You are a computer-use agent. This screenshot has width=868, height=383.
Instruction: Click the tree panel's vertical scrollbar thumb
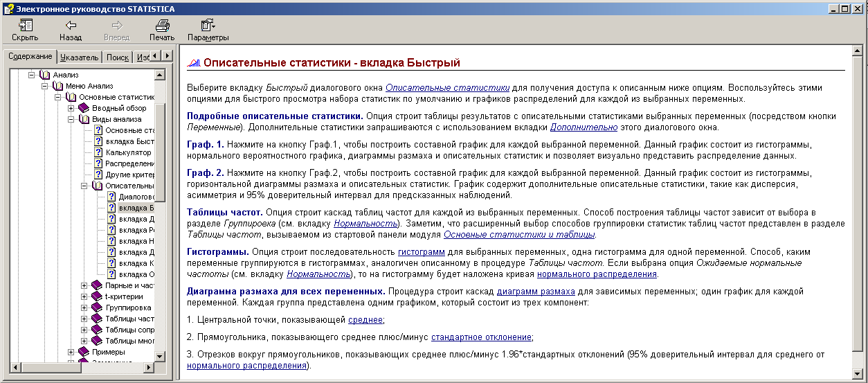[160, 152]
